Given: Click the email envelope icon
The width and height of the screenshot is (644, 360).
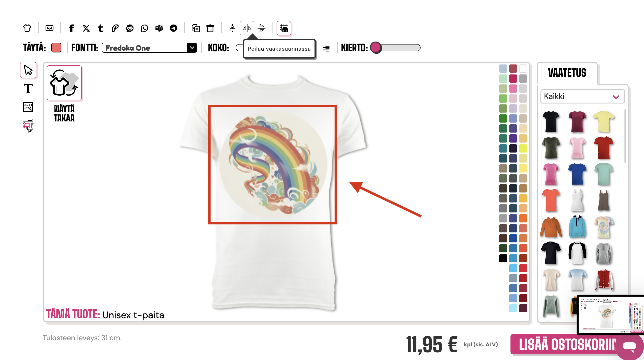Looking at the screenshot, I should click(x=49, y=28).
